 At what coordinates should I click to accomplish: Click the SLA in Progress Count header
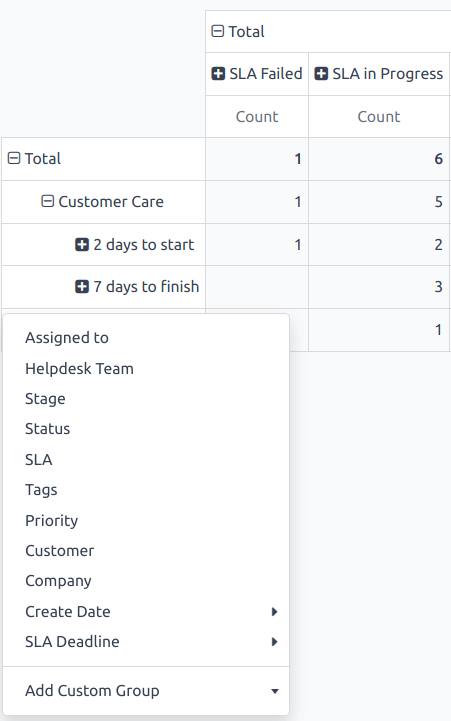(x=379, y=117)
